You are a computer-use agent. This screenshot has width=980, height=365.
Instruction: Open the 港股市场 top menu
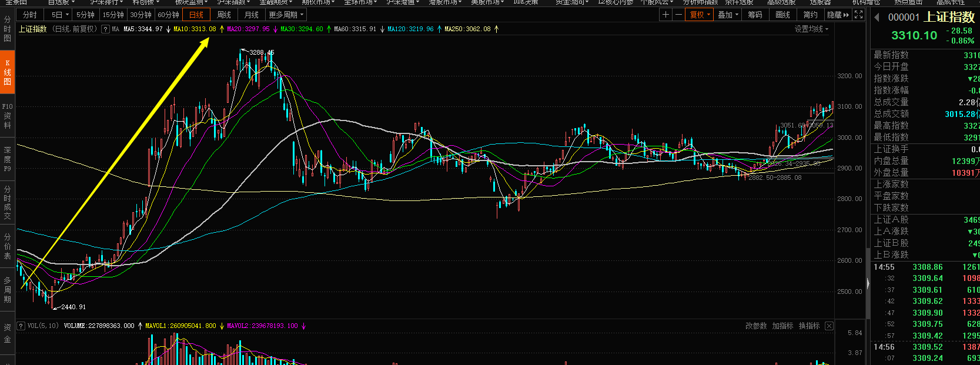coord(446,2)
